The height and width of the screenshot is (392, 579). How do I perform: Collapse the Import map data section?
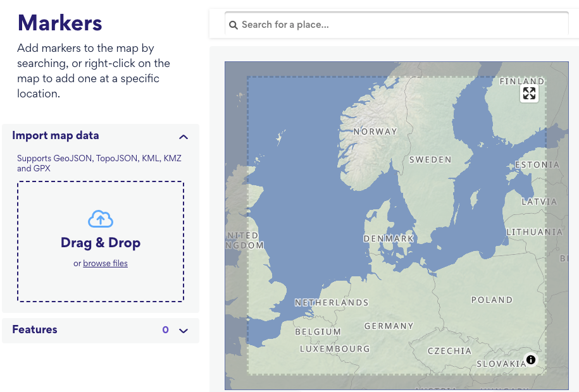[x=183, y=136]
